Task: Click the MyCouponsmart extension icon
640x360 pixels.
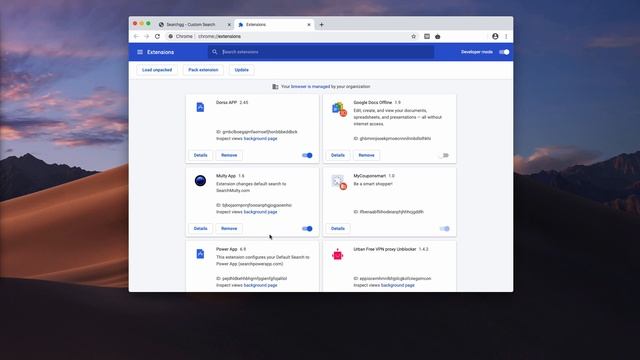Action: click(339, 182)
